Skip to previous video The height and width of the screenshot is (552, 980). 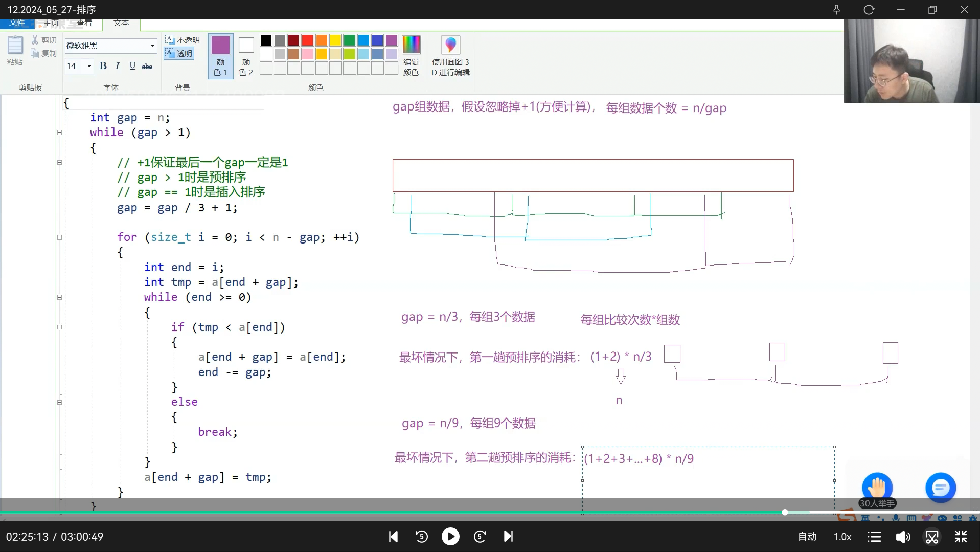point(393,537)
